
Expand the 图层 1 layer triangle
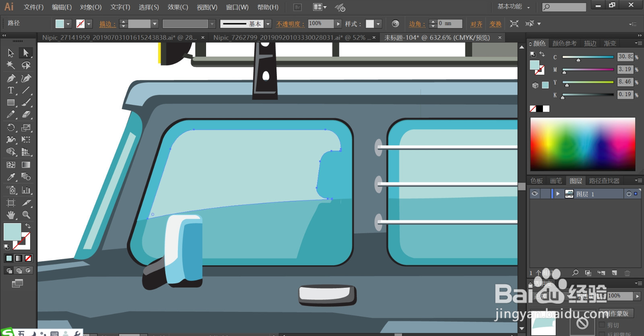click(x=558, y=194)
